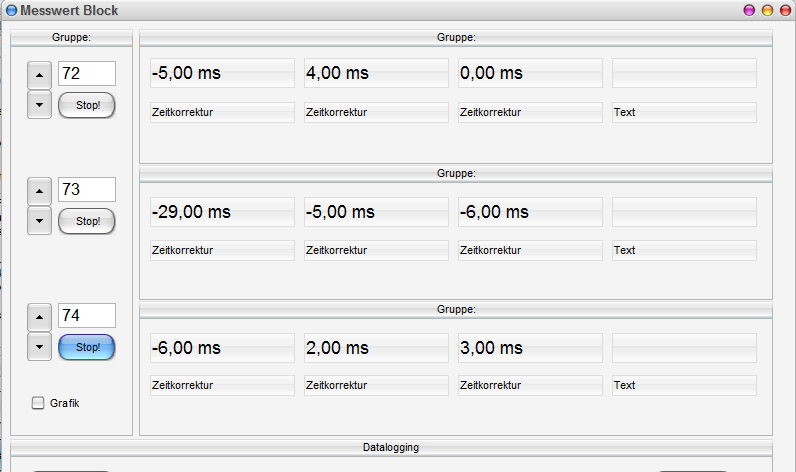Select the group number field showing 73
796x472 pixels.
pyautogui.click(x=87, y=190)
